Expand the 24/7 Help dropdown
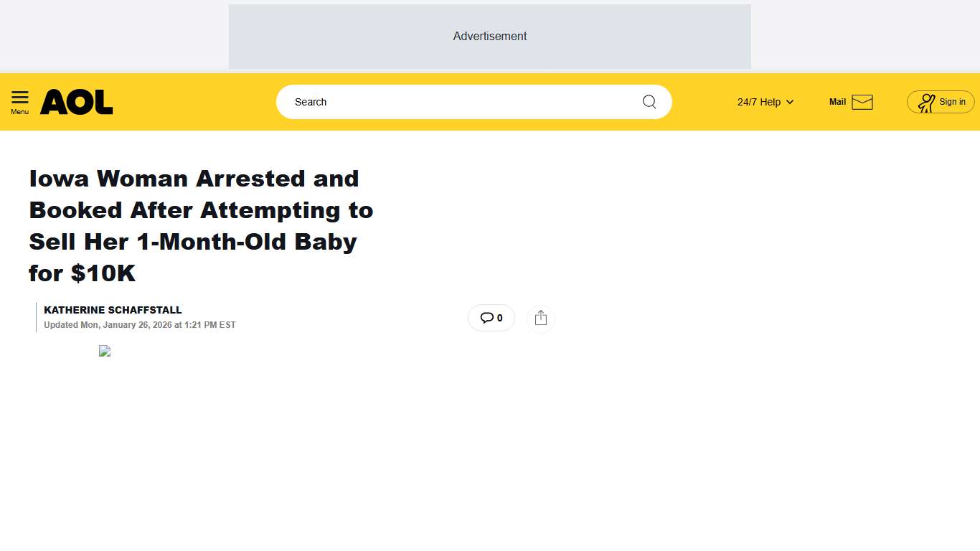The image size is (980, 551). [765, 102]
